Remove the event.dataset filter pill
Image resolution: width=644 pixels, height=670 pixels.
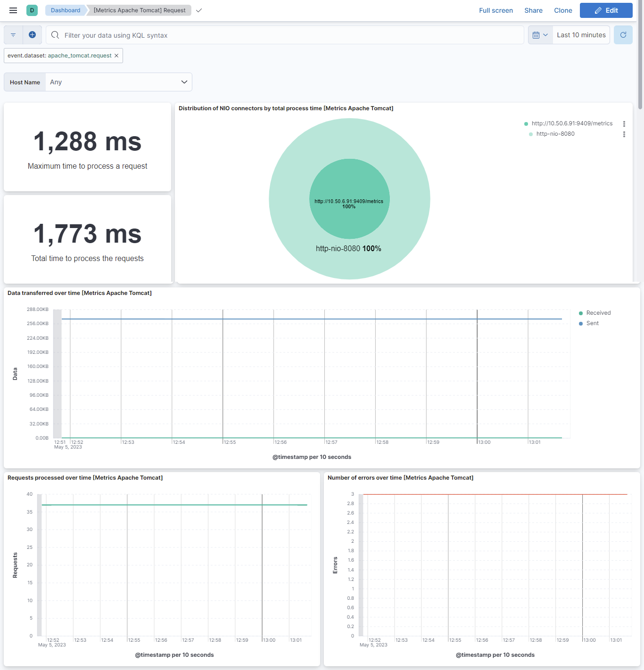[x=116, y=56]
